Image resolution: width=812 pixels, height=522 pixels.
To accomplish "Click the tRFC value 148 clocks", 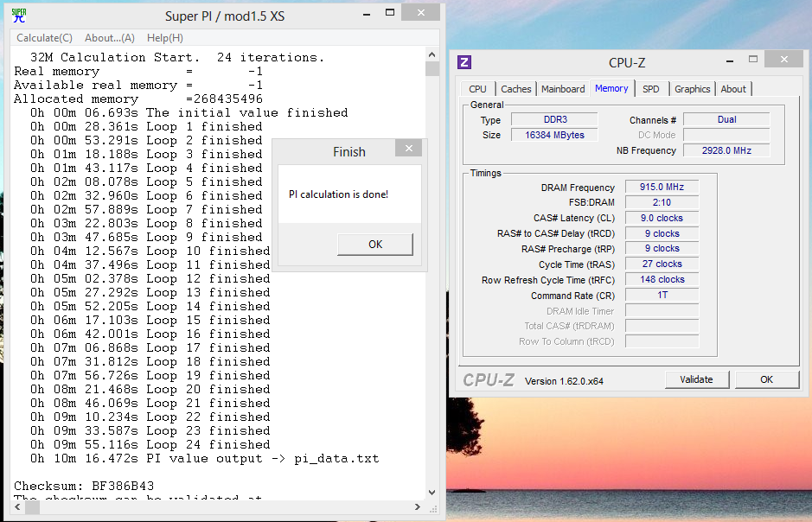I will [662, 279].
